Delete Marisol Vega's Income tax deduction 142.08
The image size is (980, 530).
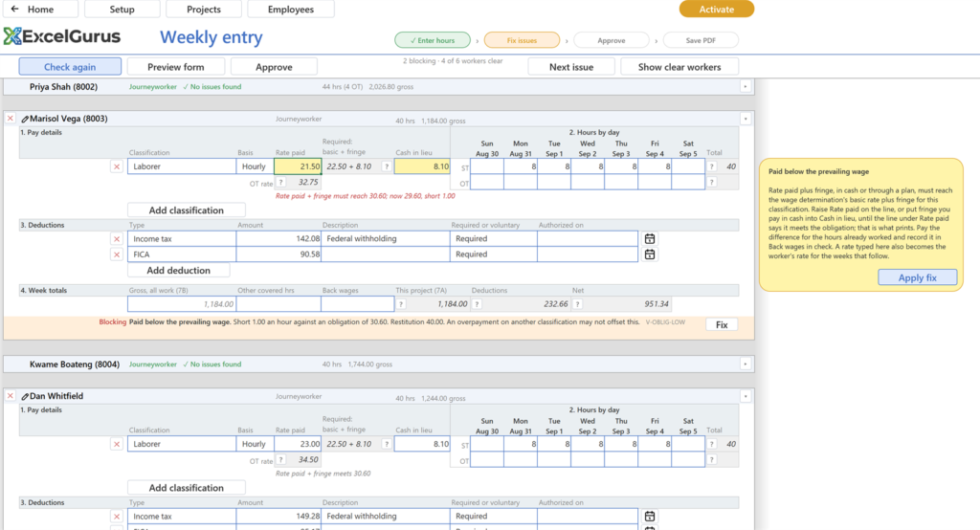coord(116,239)
